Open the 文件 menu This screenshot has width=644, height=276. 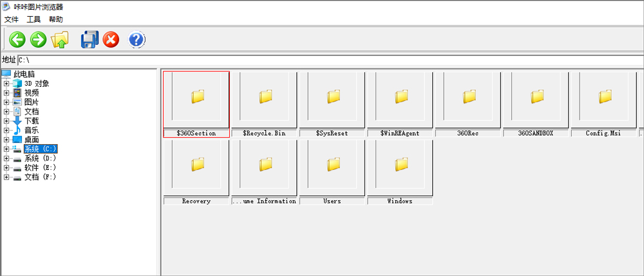point(12,19)
